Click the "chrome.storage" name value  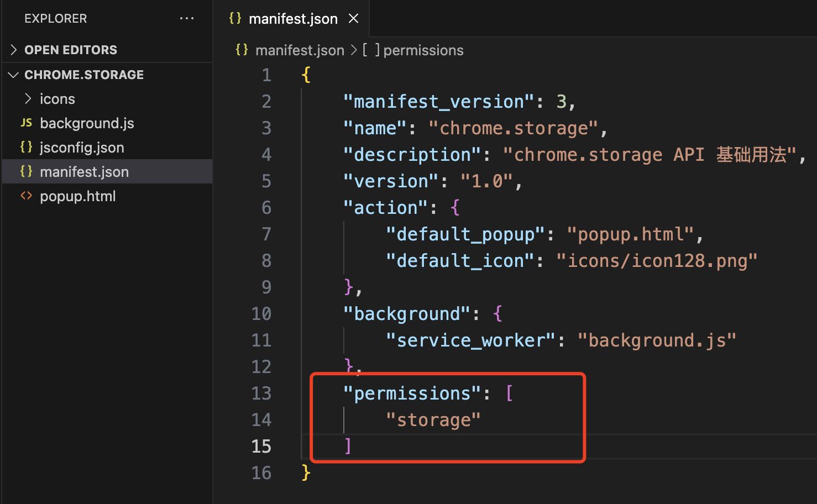(513, 128)
